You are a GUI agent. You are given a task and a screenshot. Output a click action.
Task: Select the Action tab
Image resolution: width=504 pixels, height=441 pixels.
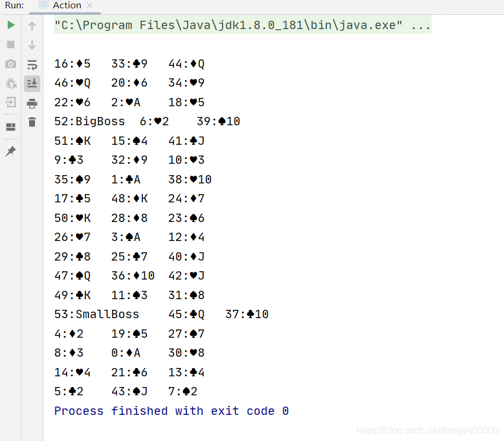[65, 6]
